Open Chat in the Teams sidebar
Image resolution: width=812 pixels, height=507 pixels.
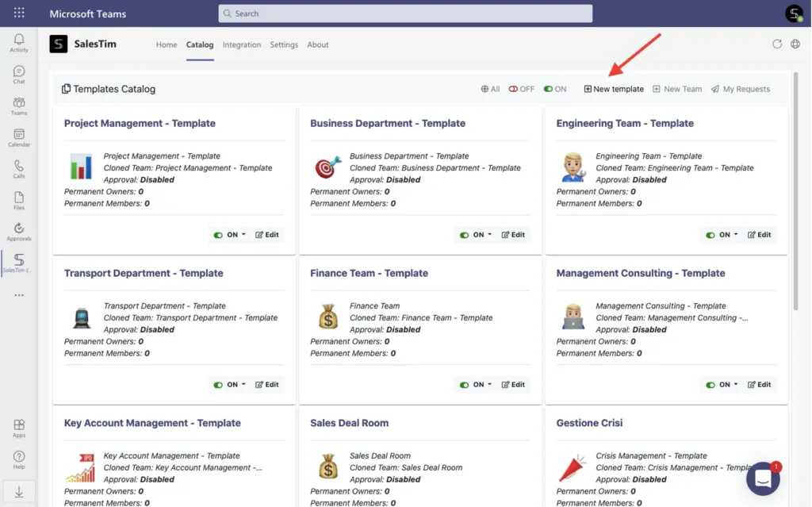coord(19,75)
